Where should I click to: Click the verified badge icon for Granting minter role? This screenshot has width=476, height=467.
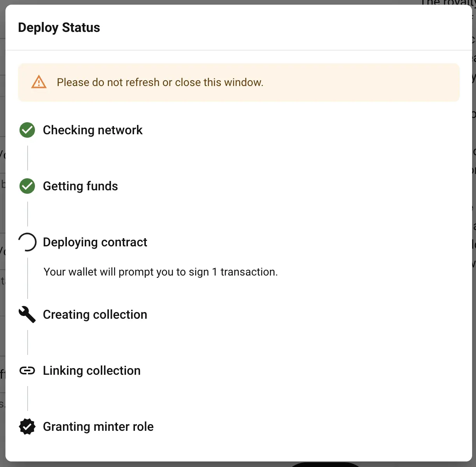[27, 427]
